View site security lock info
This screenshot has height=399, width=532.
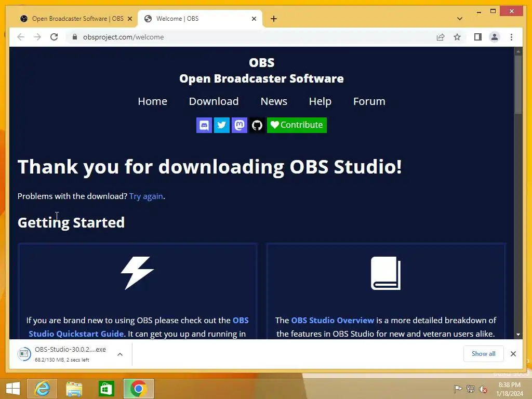pyautogui.click(x=75, y=37)
